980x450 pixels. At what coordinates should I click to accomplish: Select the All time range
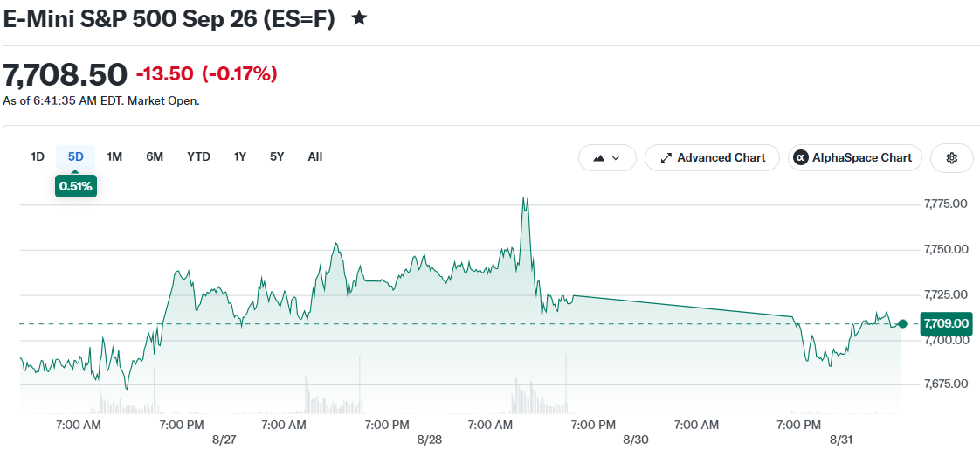(315, 157)
